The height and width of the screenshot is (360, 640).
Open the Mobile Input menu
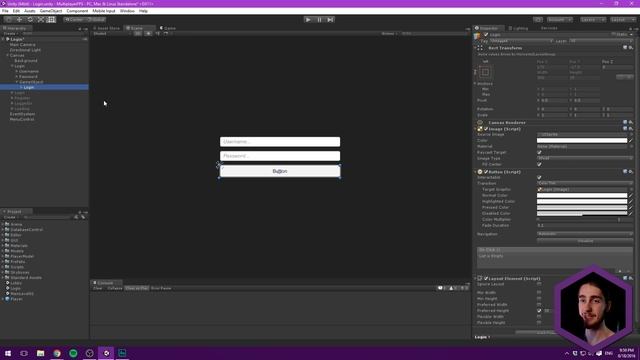[104, 11]
